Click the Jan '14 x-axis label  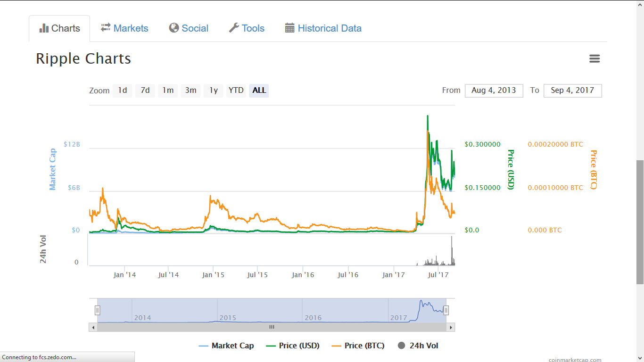pos(124,275)
